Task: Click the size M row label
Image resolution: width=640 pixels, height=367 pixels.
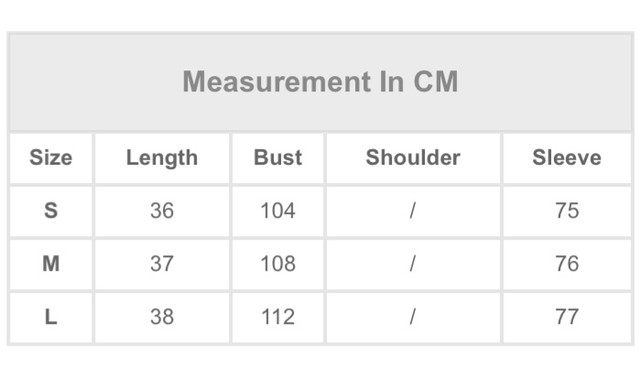Action: [51, 264]
